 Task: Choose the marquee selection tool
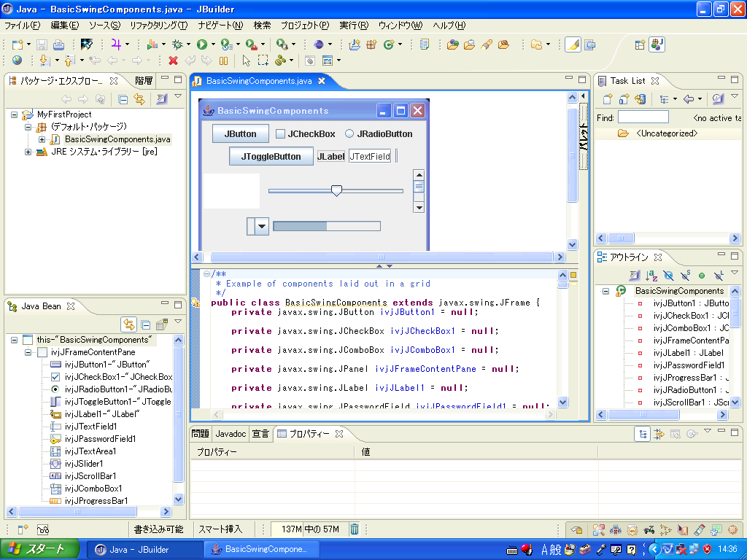point(263,61)
